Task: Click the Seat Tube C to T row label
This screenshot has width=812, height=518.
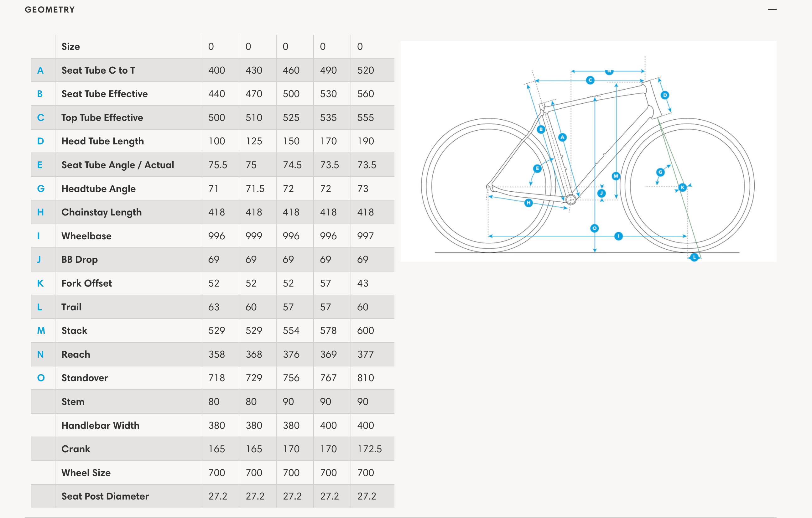Action: tap(98, 70)
